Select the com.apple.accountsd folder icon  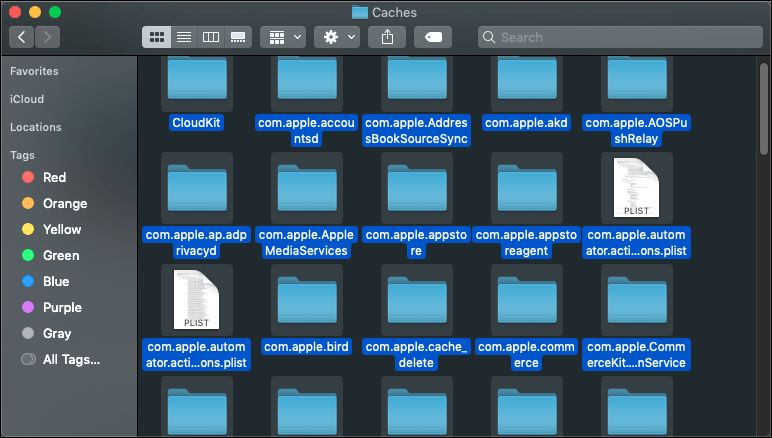click(x=307, y=79)
